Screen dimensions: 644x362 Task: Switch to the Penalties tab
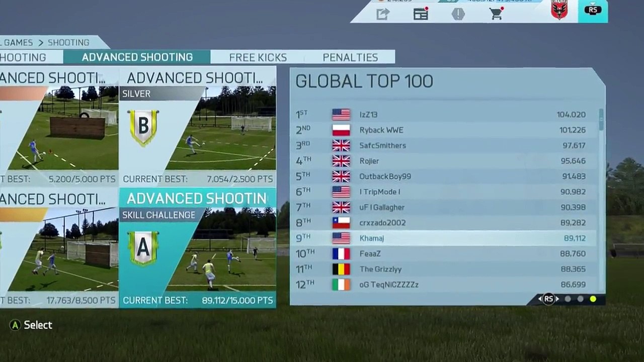(x=350, y=57)
